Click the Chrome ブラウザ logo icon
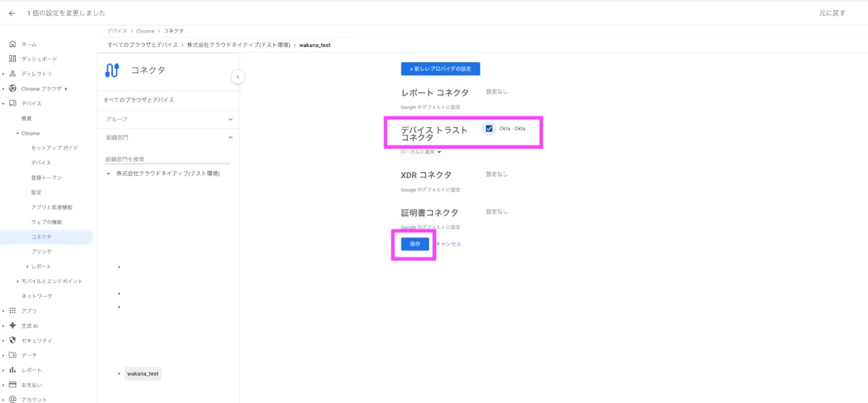Viewport: 868px width, 403px height. pos(12,88)
